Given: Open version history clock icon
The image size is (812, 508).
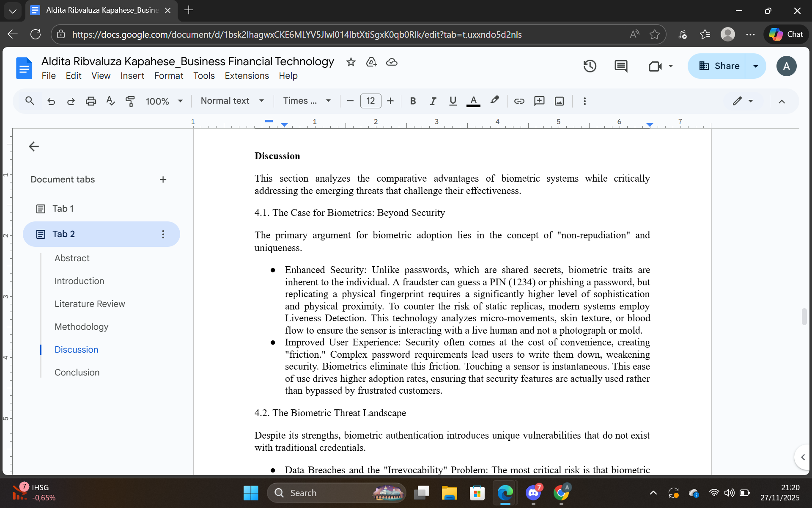Looking at the screenshot, I should pyautogui.click(x=590, y=66).
